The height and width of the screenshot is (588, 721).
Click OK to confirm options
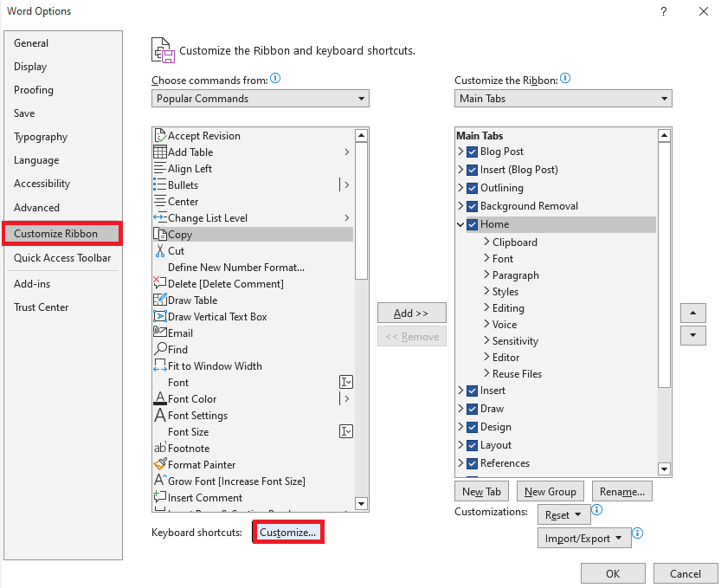(x=613, y=573)
